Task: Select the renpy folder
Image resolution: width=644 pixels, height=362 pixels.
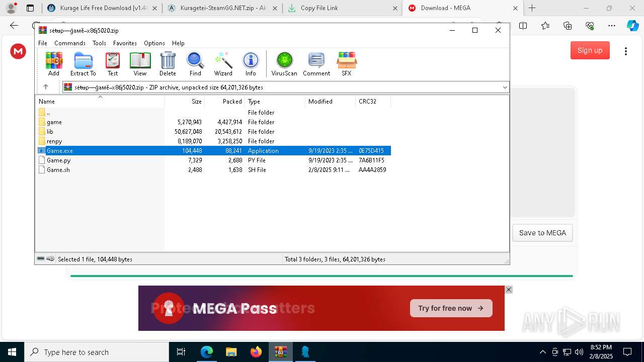Action: click(213, 141)
